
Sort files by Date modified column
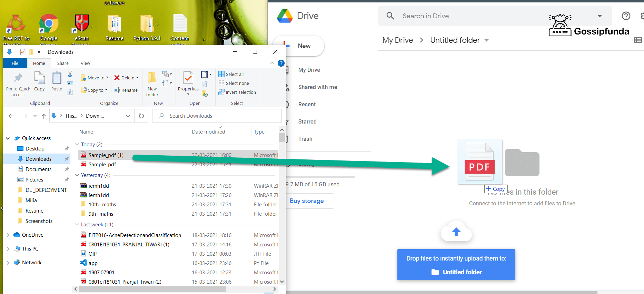click(208, 132)
